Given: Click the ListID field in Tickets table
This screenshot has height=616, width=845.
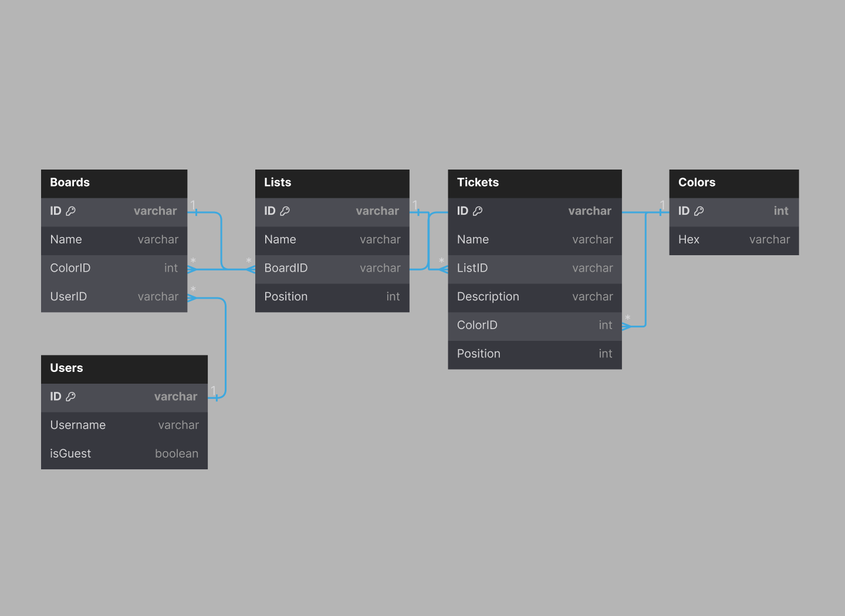Looking at the screenshot, I should pos(535,269).
